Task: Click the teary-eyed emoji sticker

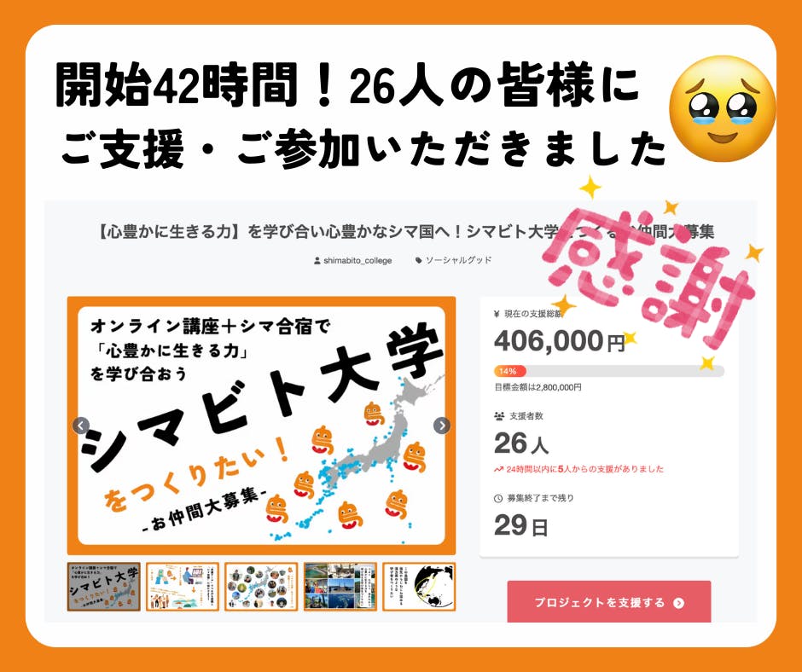Action: coord(722,109)
